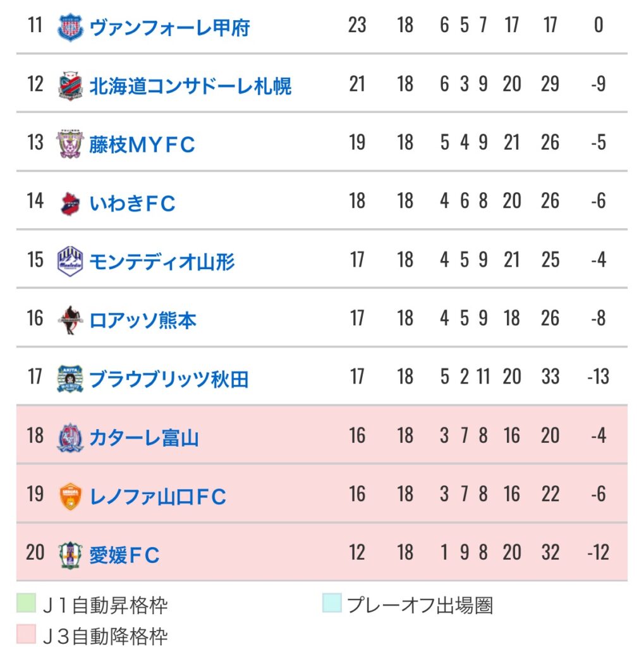Screen dimensions: 644x647
Task: Click the green J1自動昇格枠 legend swatch
Action: 26,602
